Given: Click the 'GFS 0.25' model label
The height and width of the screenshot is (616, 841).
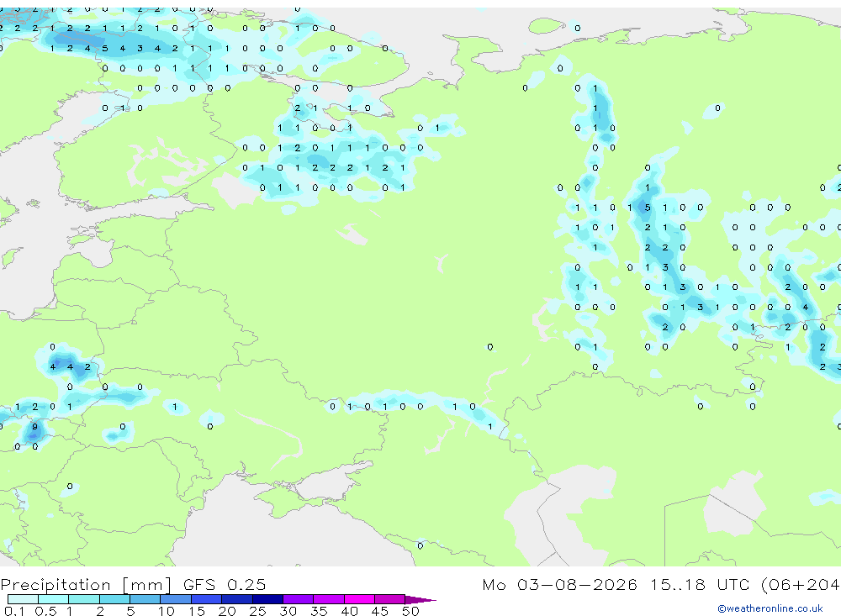Looking at the screenshot, I should coord(225,584).
